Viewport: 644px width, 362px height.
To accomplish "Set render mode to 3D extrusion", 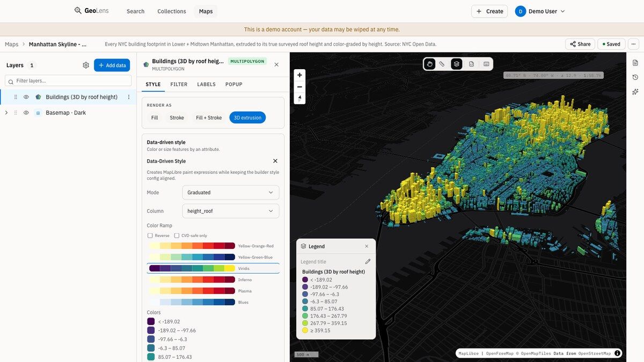I will tap(247, 117).
